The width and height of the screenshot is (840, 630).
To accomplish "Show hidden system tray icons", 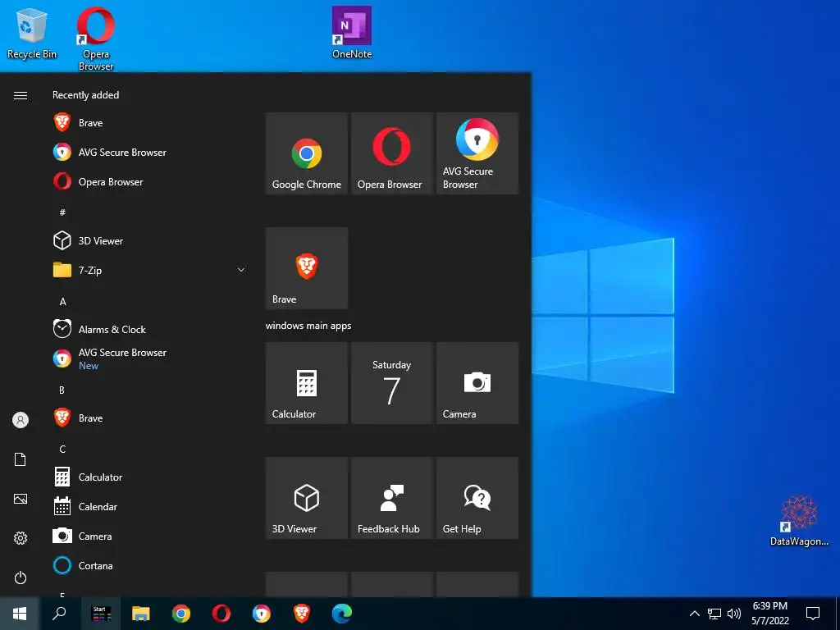I will [694, 614].
